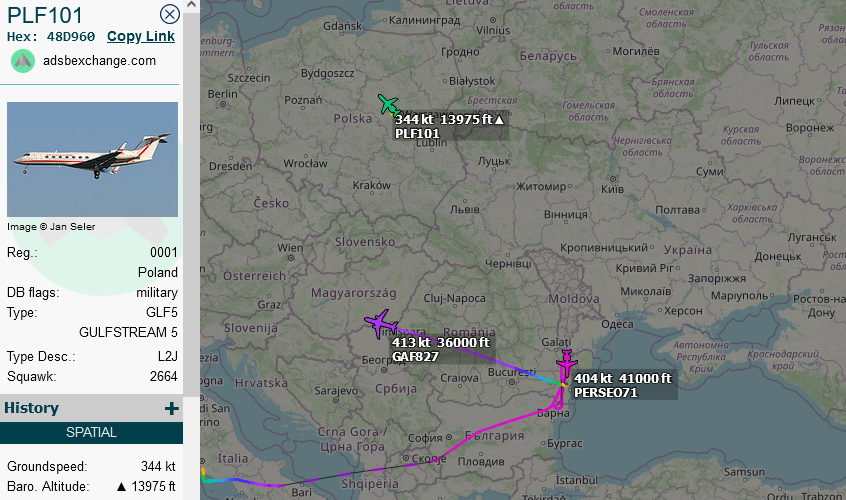This screenshot has width=846, height=500.
Task: Select the purple GAF827 aircraft icon
Action: [x=381, y=324]
